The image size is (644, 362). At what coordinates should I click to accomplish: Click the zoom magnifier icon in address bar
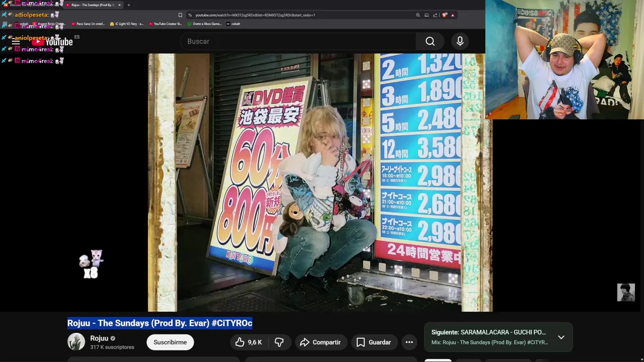pyautogui.click(x=418, y=15)
